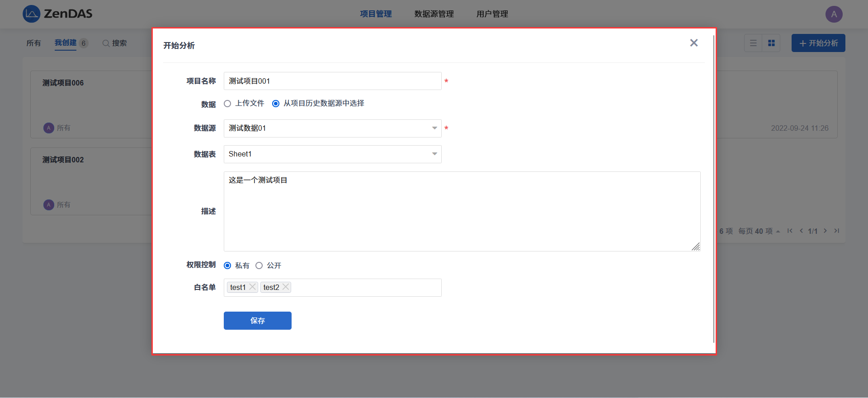
Task: Expand the 数据源 dropdown
Action: (434, 128)
